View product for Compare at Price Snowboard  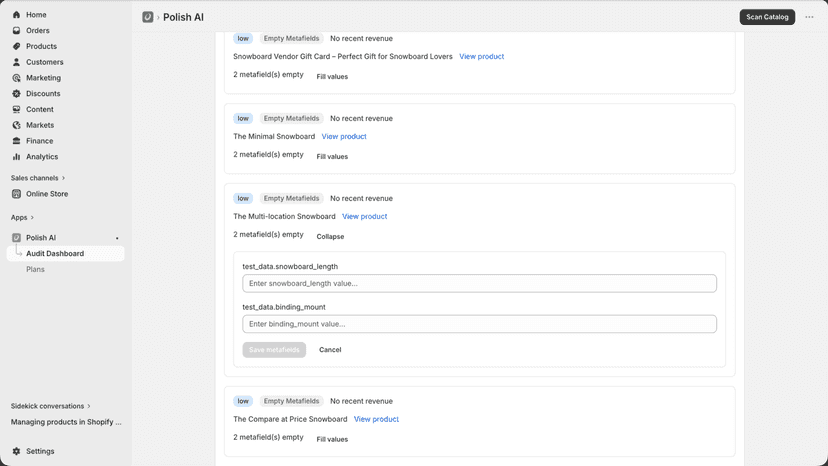[x=376, y=420]
